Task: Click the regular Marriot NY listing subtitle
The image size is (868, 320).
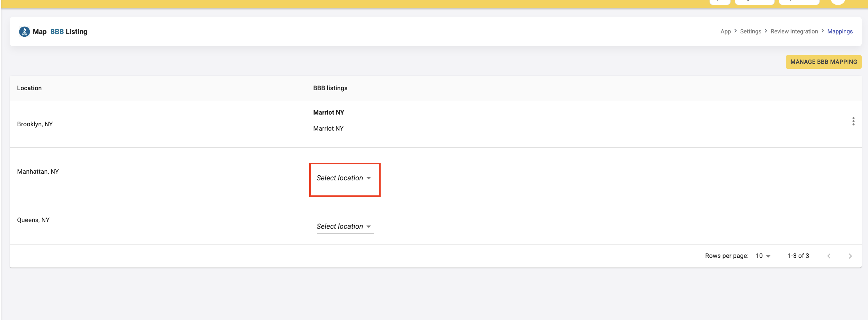Action: 328,129
